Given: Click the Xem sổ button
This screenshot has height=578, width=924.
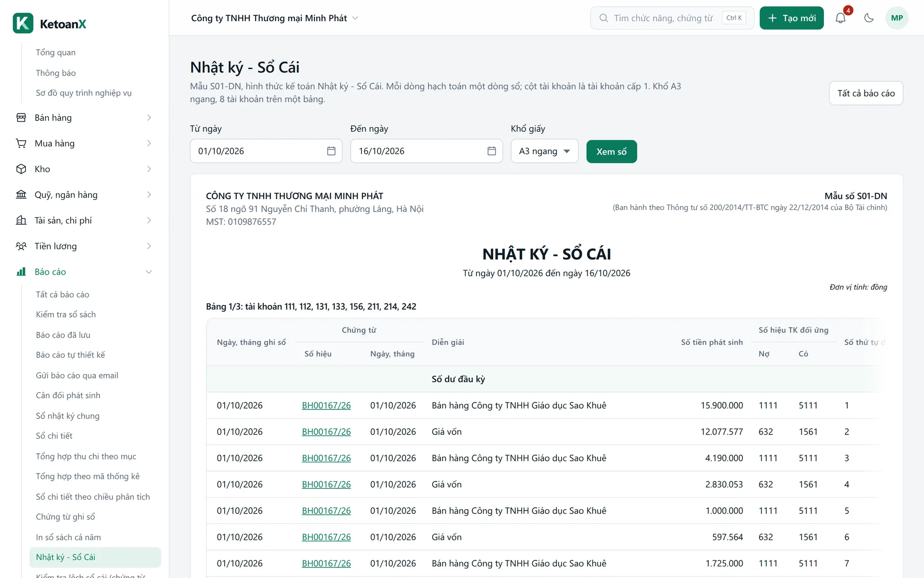Looking at the screenshot, I should pos(611,151).
